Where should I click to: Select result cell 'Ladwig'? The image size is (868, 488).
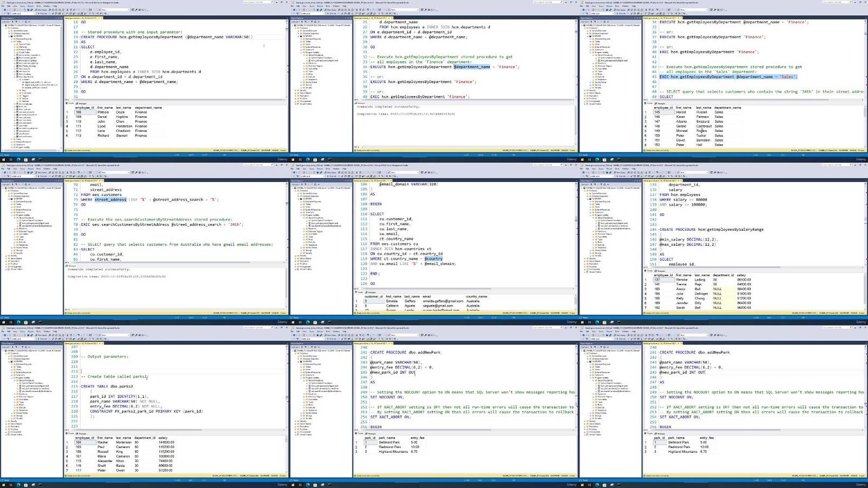(x=700, y=280)
